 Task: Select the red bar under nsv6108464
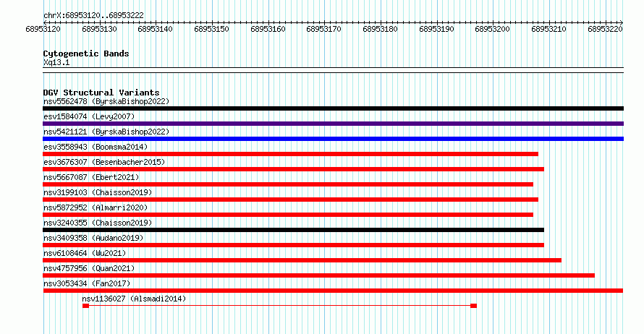point(302,260)
